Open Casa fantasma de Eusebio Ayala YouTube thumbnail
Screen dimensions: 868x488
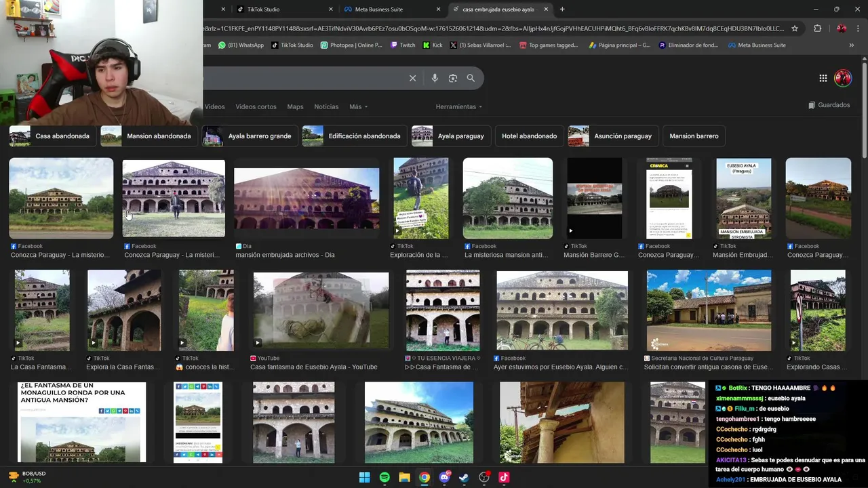[321, 310]
